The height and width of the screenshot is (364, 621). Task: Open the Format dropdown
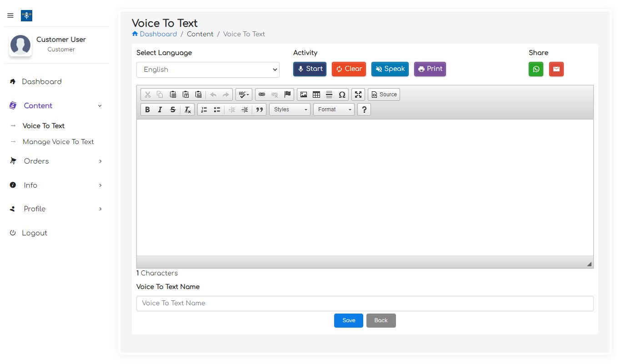[x=334, y=110]
